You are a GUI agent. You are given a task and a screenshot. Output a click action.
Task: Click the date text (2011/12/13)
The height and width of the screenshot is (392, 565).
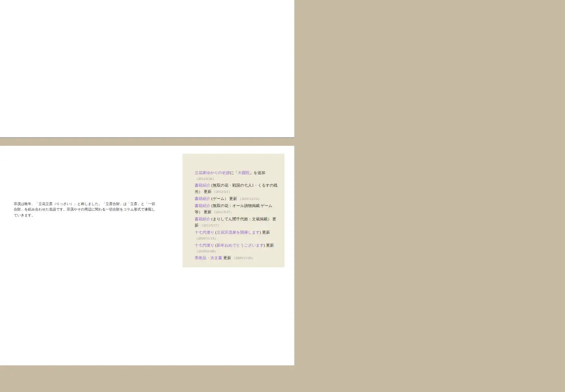pos(250,199)
